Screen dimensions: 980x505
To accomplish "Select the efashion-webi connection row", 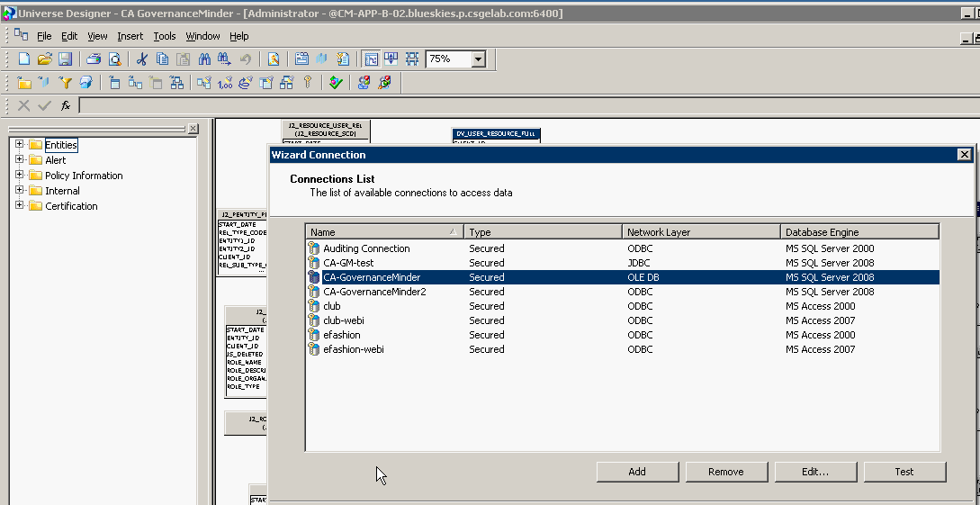I will click(354, 349).
